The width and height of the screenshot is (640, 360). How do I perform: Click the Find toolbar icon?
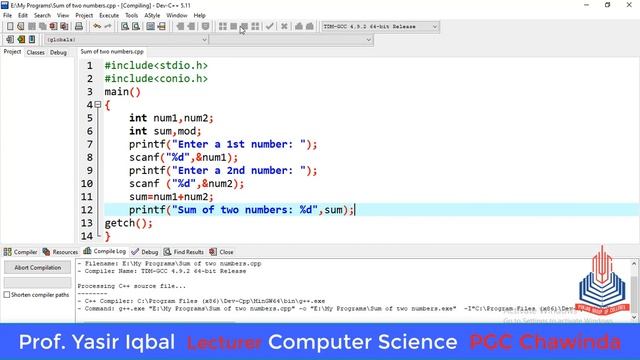click(125, 26)
